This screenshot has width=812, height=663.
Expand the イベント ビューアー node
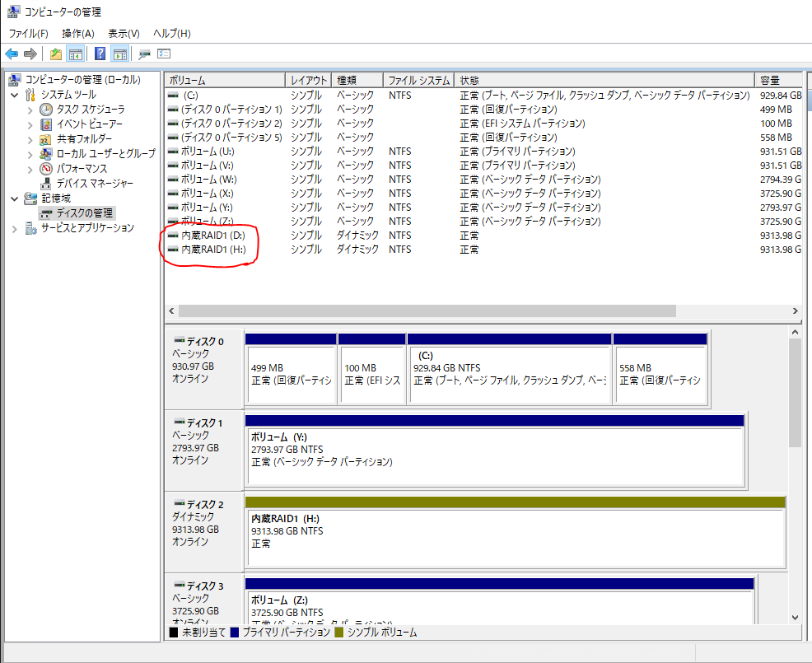click(x=30, y=125)
